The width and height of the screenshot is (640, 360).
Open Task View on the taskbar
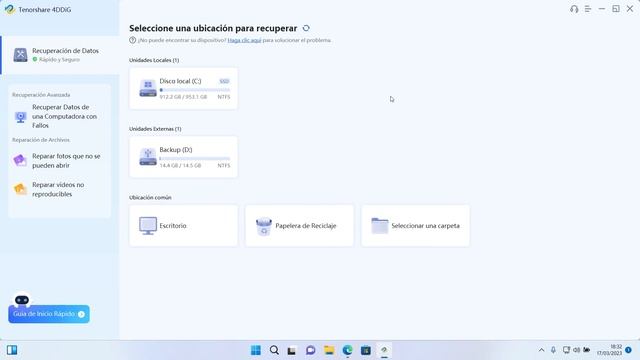[x=292, y=350]
